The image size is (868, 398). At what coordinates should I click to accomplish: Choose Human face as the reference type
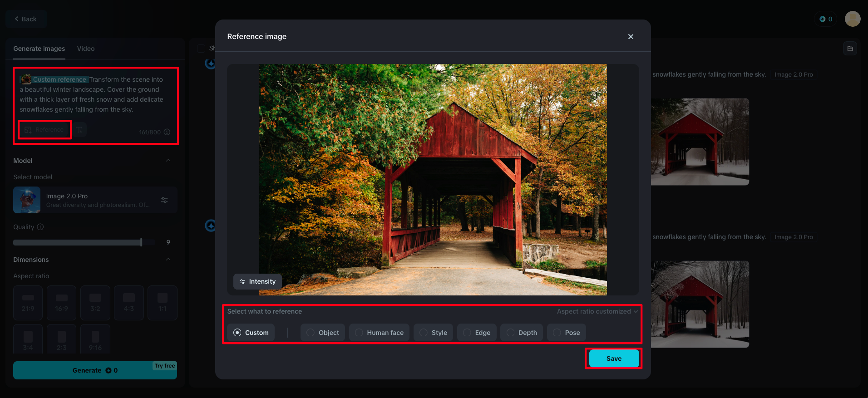380,333
